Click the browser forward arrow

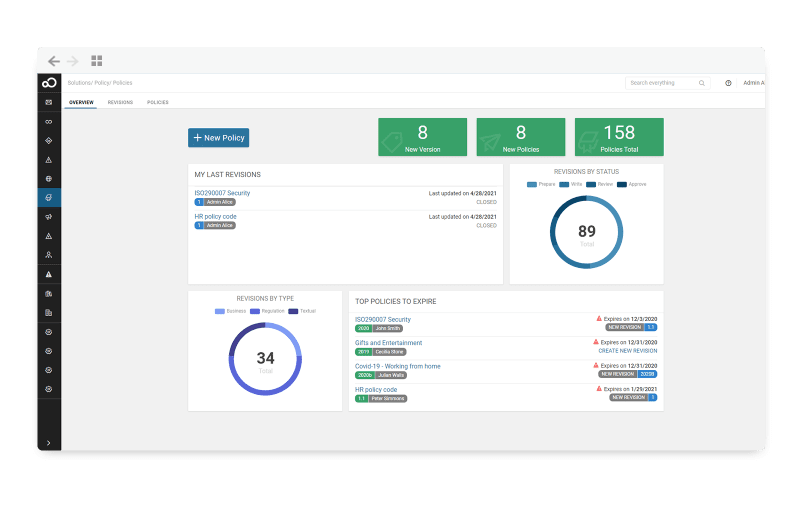coord(73,61)
